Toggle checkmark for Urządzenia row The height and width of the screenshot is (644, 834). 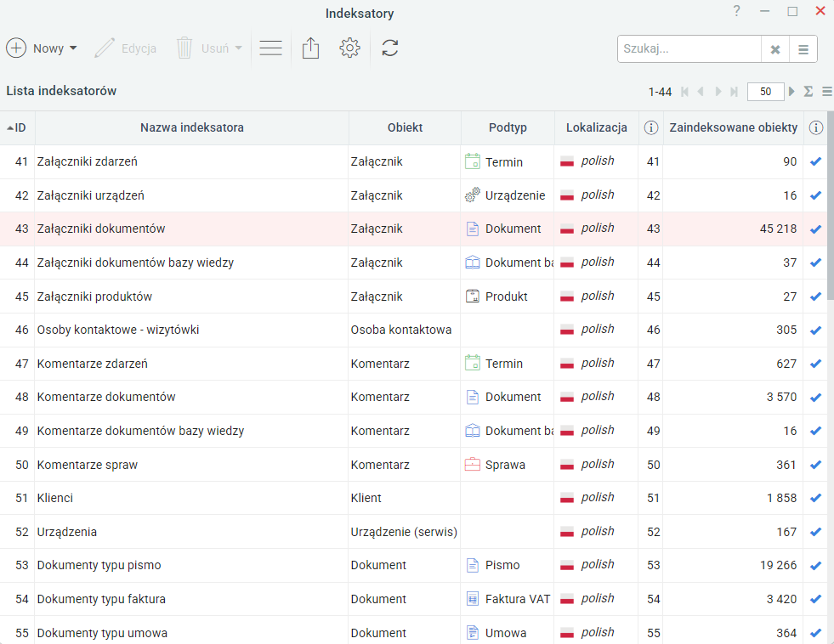pos(815,532)
